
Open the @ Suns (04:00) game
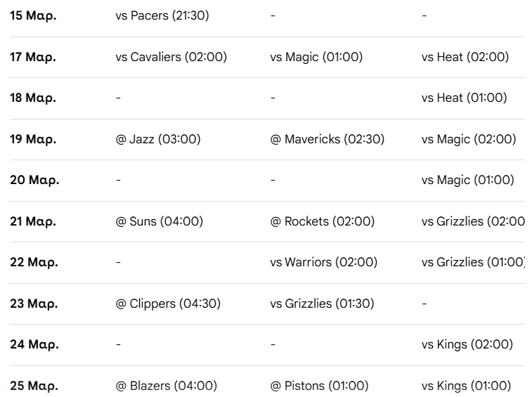pyautogui.click(x=159, y=221)
